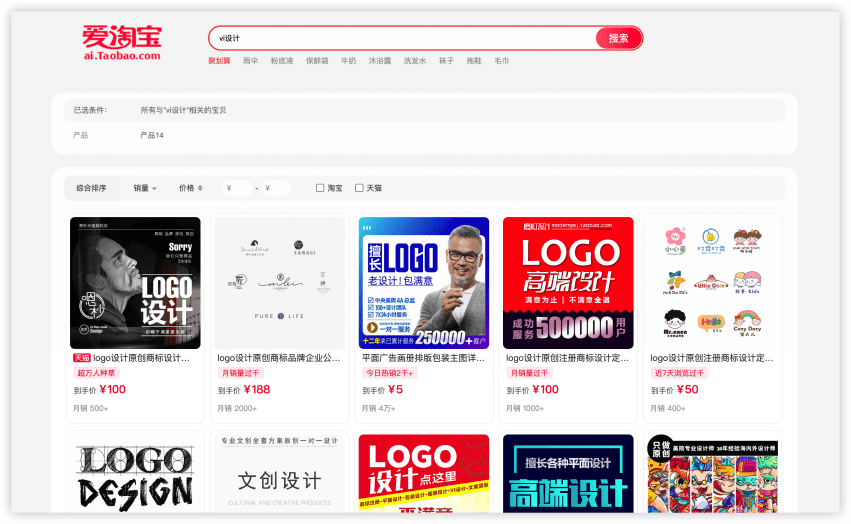Open the red LOGO高端设计 500000 product image
This screenshot has width=851, height=524.
point(568,283)
